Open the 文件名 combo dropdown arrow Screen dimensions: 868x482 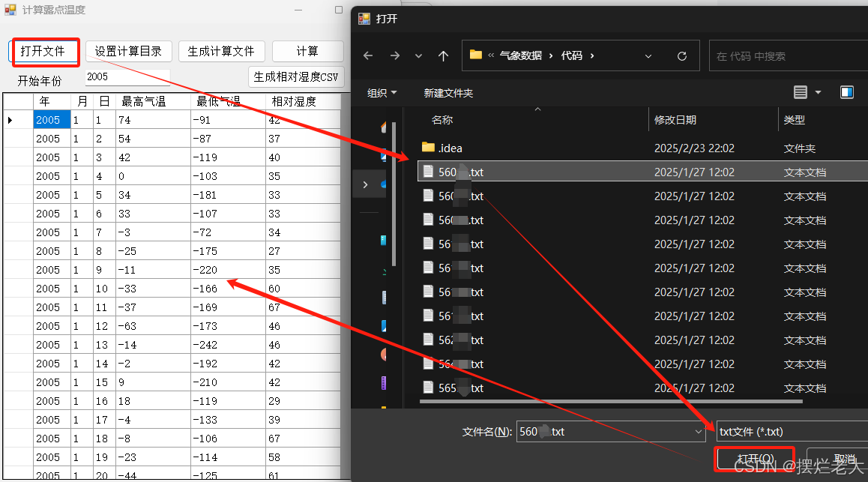[699, 432]
